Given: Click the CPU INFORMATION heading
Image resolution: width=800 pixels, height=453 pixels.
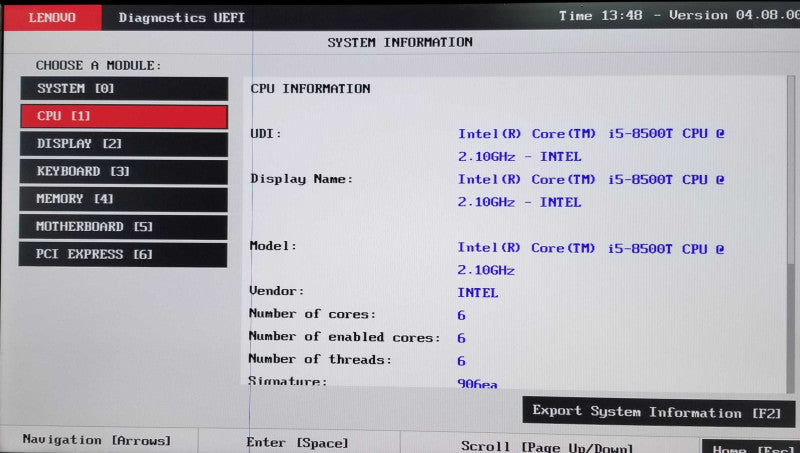Looking at the screenshot, I should [x=310, y=89].
